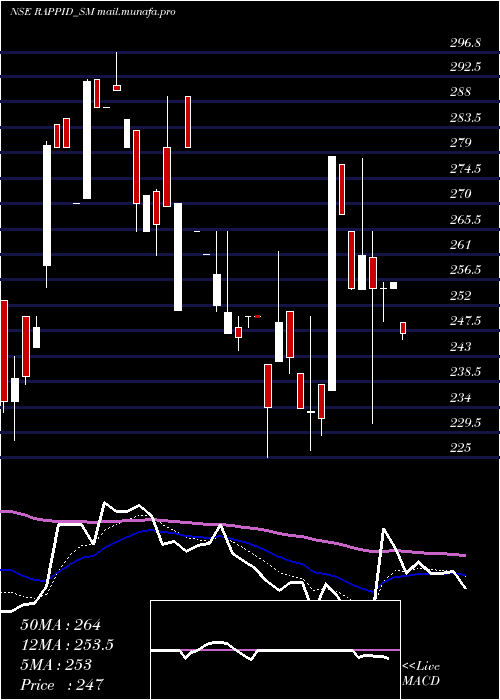500x700 pixels.
Task: Click the 5MA : 253 readout
Action: (56, 665)
